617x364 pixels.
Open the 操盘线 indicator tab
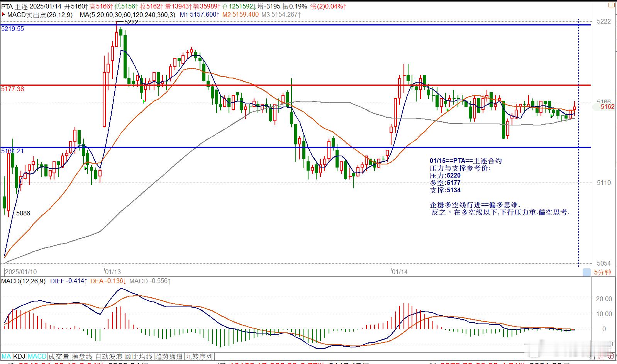pos(82,356)
